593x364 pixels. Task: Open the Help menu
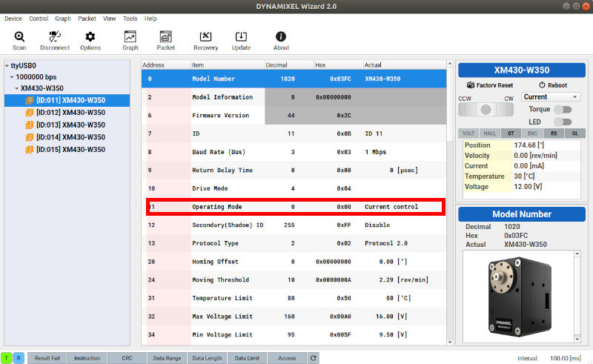(x=150, y=19)
